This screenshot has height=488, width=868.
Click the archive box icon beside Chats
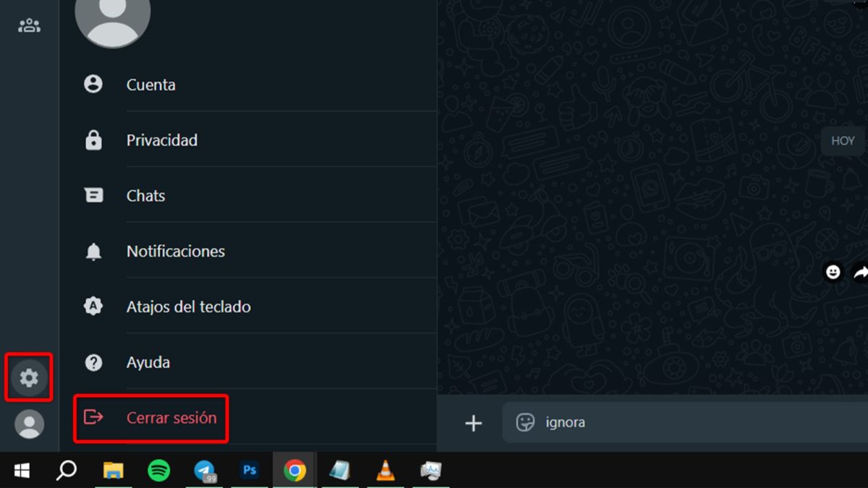point(93,195)
